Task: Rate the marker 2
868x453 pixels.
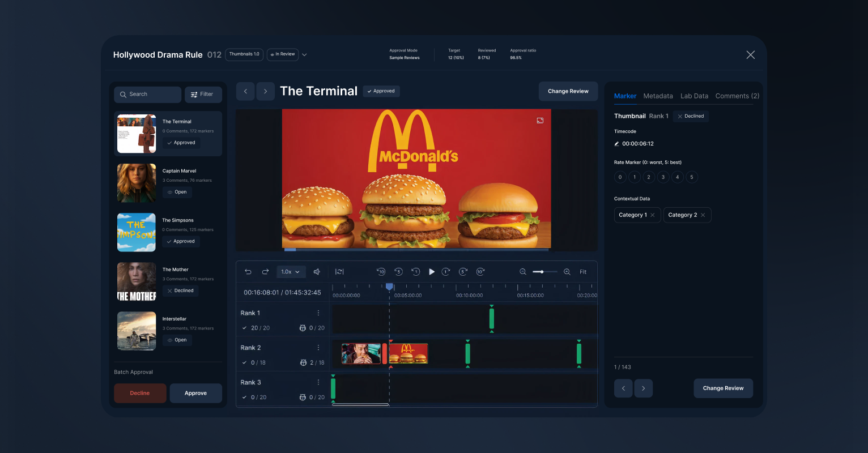Action: 649,177
